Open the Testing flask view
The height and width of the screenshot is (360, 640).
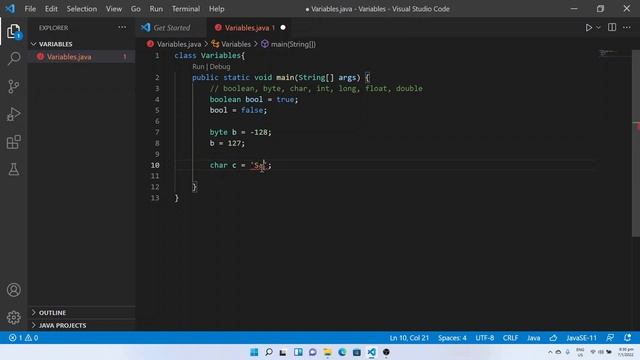13,169
